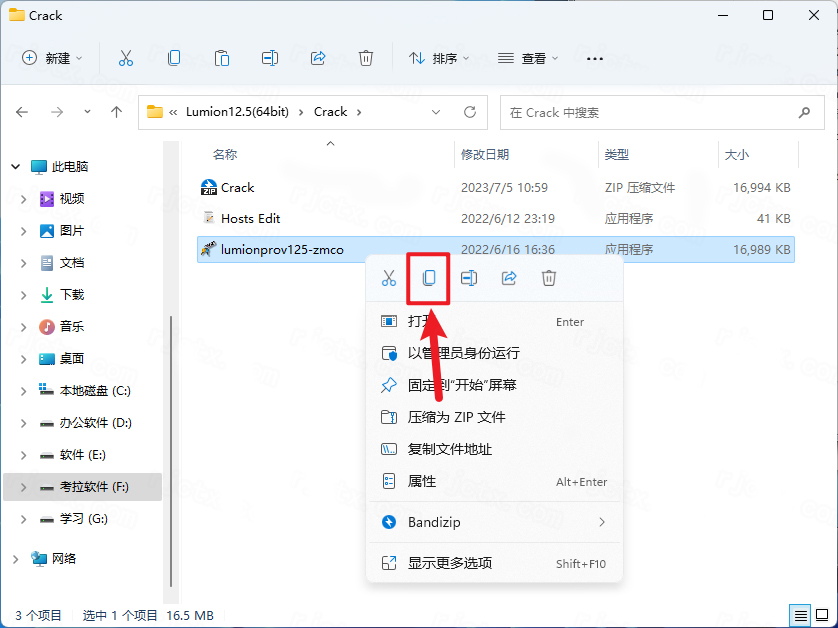
Task: Select 显示更多选项 menu entry
Action: (494, 563)
